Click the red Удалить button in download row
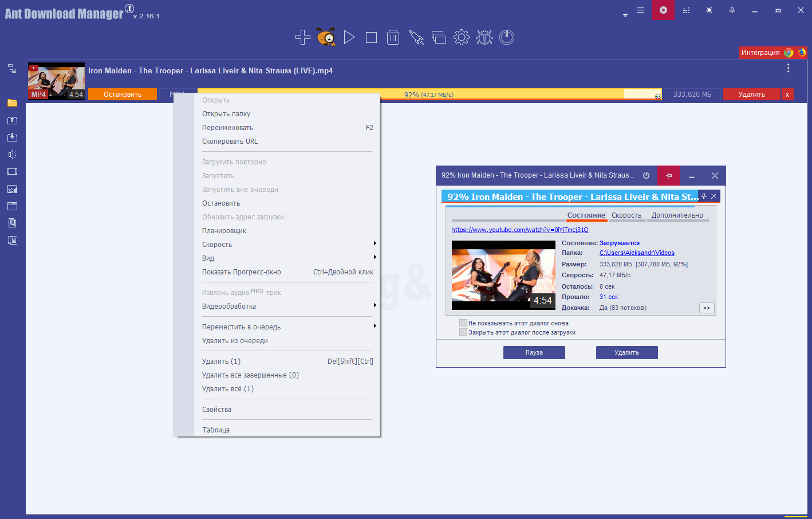This screenshot has height=519, width=812. pos(752,95)
